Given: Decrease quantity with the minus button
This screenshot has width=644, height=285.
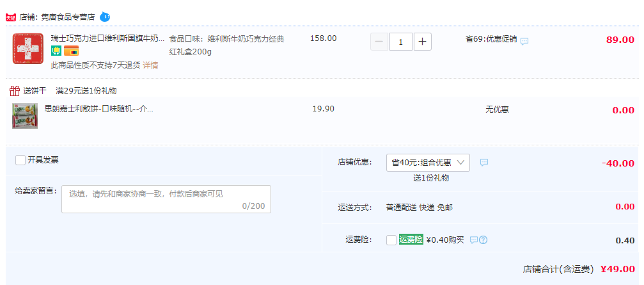Looking at the screenshot, I should point(379,42).
